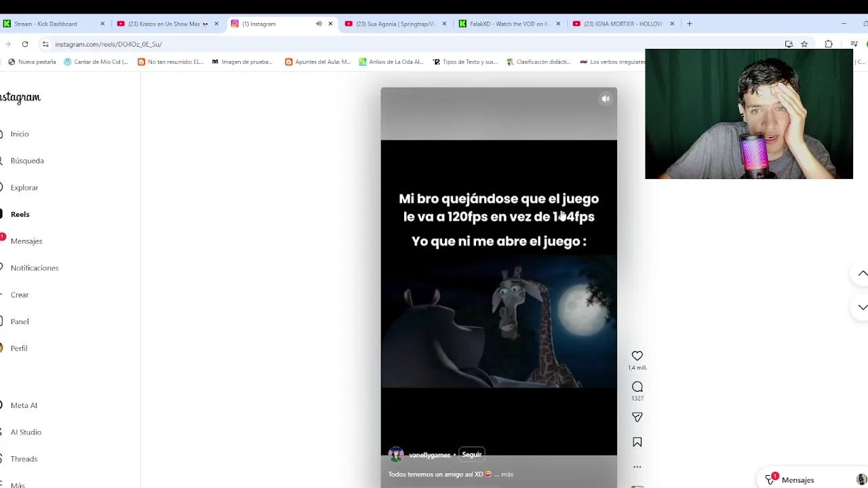Open the browser extensions puzzle icon
Viewport: 868px width, 488px height.
[x=829, y=44]
